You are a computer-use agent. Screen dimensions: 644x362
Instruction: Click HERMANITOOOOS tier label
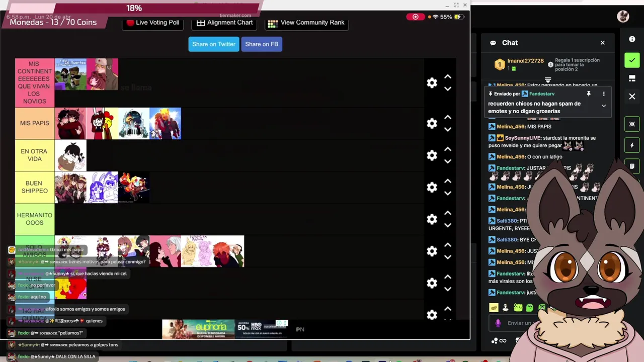coord(35,219)
